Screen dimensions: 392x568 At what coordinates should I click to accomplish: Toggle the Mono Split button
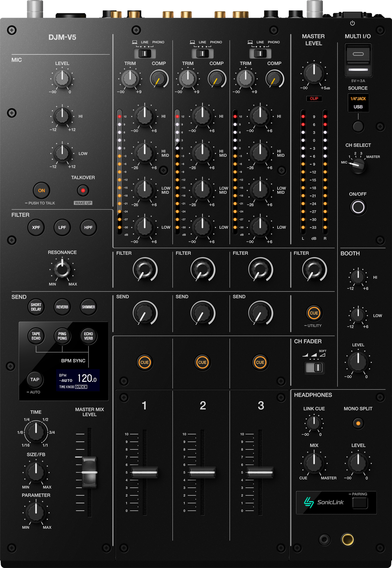point(358,423)
